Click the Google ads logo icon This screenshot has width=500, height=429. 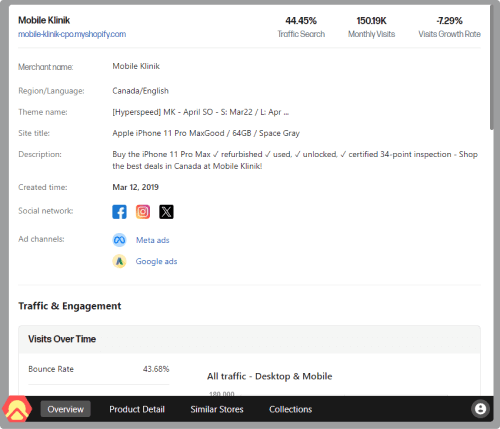[x=119, y=261]
